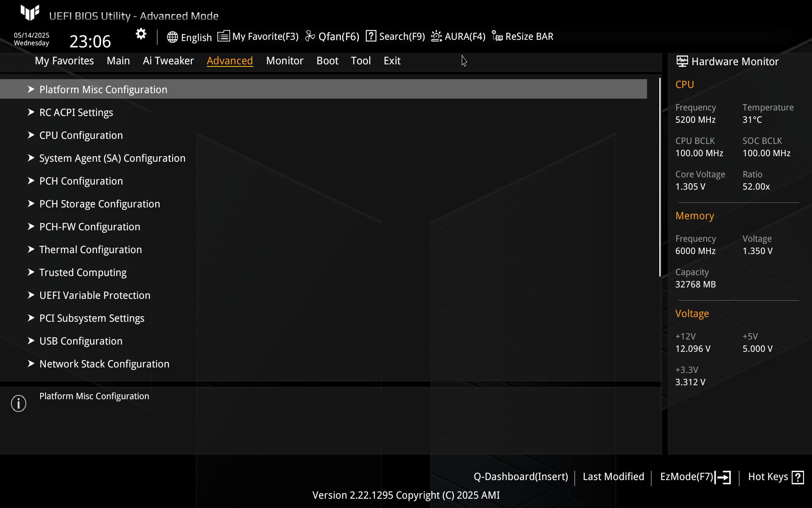The image size is (812, 508).
Task: Open AURA lighting icon
Action: (x=436, y=36)
